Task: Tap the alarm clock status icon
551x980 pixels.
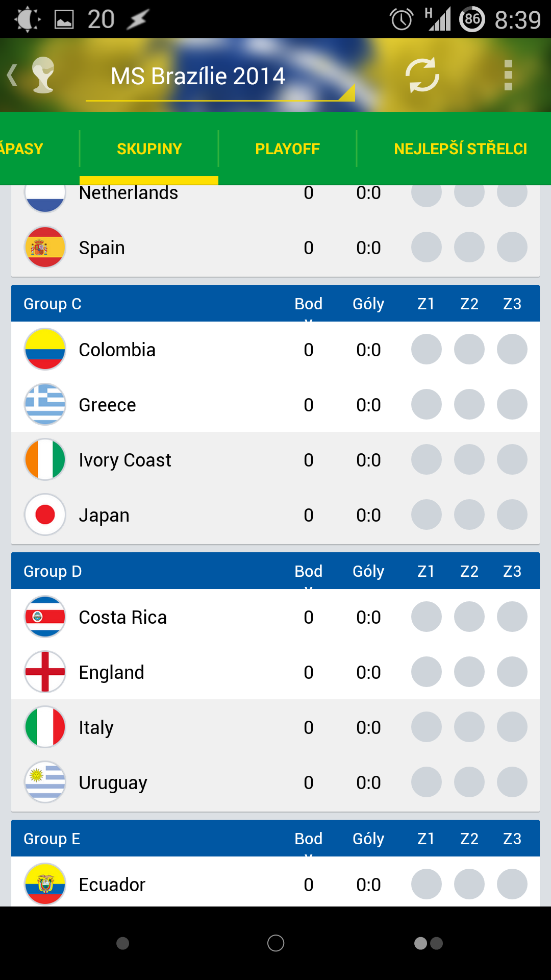Action: click(x=401, y=20)
